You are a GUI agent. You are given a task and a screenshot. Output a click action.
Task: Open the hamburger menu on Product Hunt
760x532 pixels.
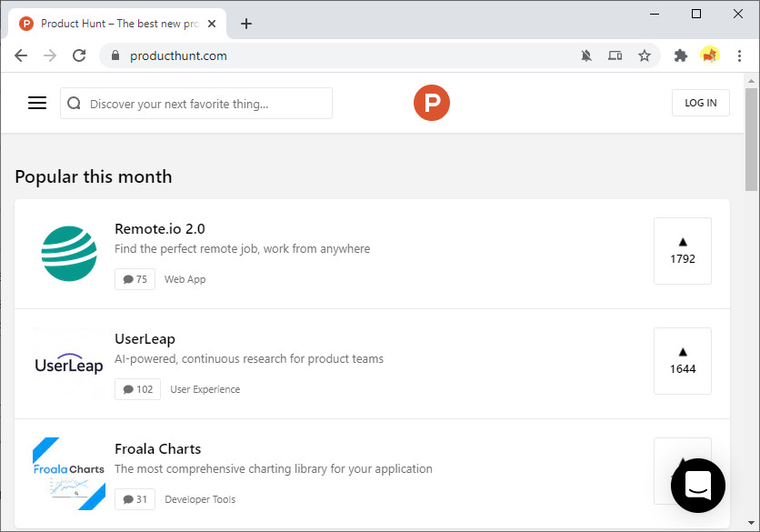(37, 103)
